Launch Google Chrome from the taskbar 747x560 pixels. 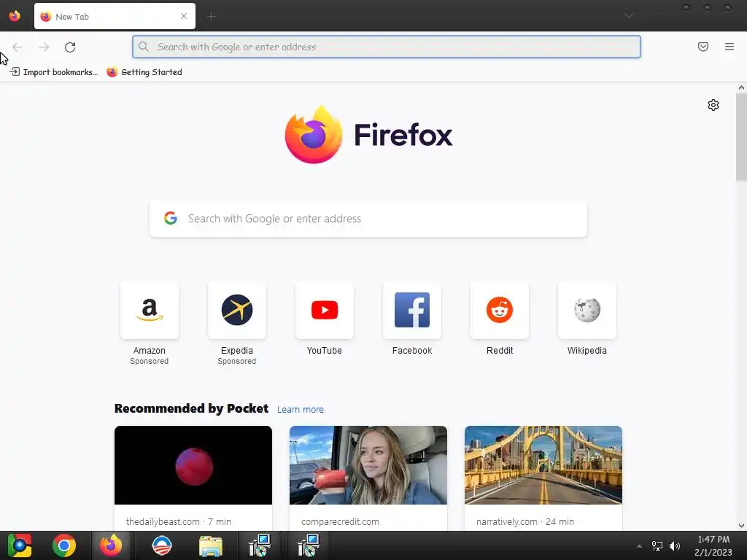pos(64,545)
